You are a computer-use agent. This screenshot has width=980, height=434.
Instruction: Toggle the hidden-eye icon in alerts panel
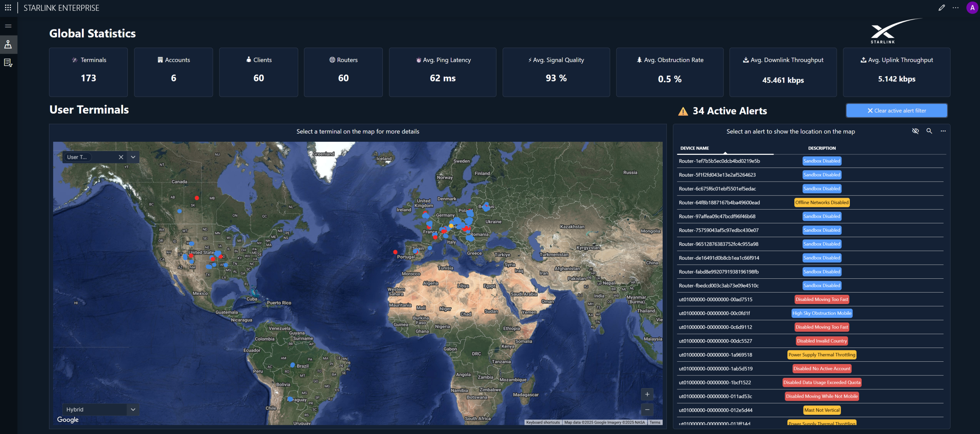pos(915,131)
